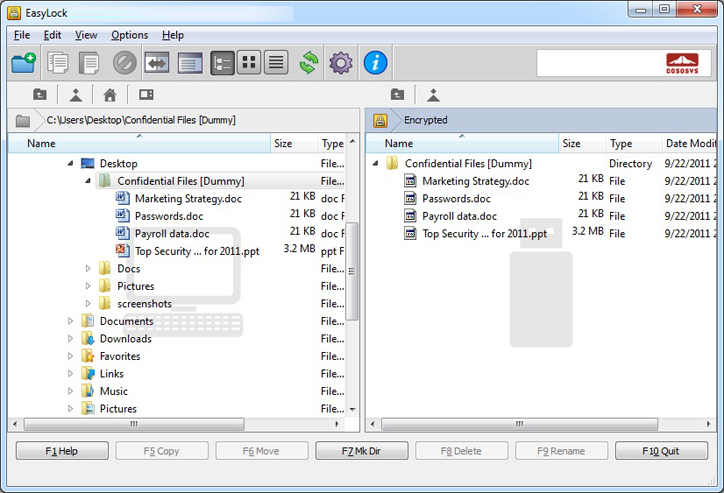Screen dimensions: 724x493
Task: Click the green refresh arrows icon
Action: 309,63
